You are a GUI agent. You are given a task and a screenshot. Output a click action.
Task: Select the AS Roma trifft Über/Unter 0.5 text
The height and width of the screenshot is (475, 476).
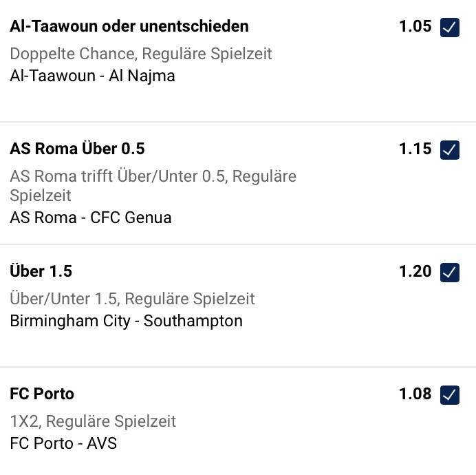tap(153, 176)
